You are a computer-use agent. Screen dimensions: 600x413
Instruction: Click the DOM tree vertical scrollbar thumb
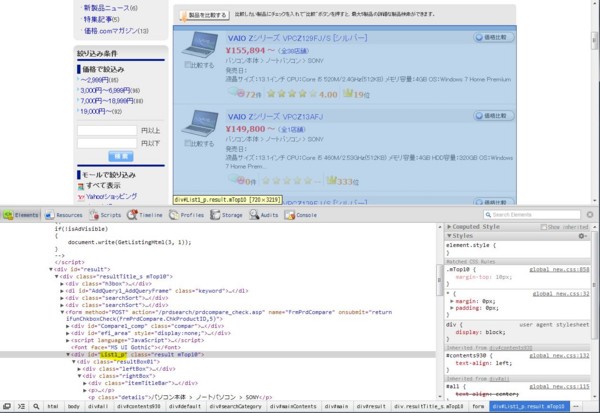pyautogui.click(x=439, y=280)
